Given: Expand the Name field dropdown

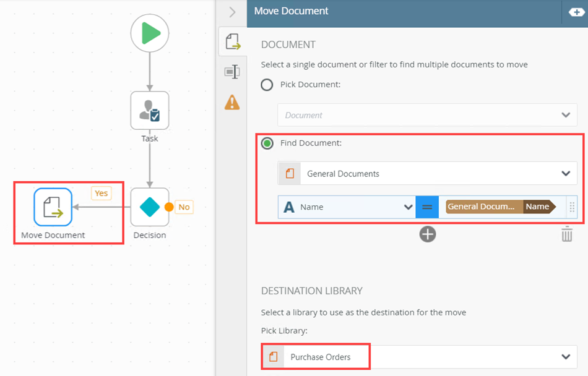Looking at the screenshot, I should [x=408, y=207].
